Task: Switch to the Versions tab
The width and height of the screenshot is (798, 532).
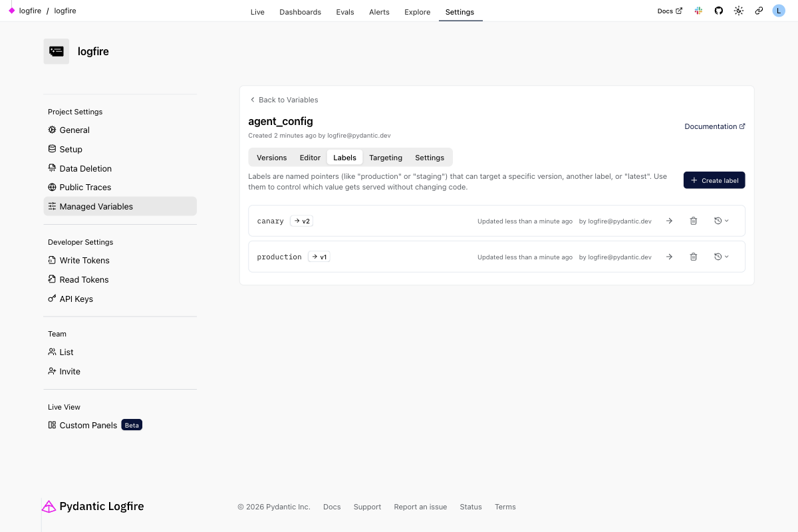Action: [271, 158]
